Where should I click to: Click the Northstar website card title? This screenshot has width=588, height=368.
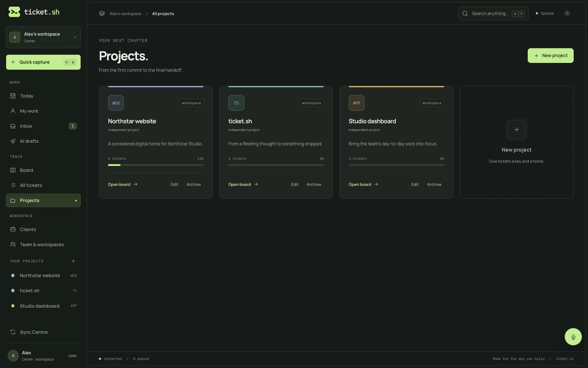(x=132, y=121)
